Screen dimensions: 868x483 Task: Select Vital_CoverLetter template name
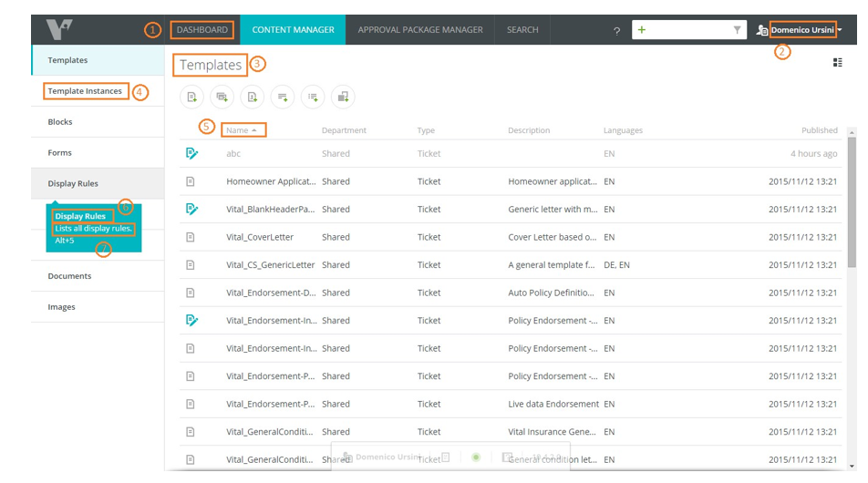coord(260,237)
